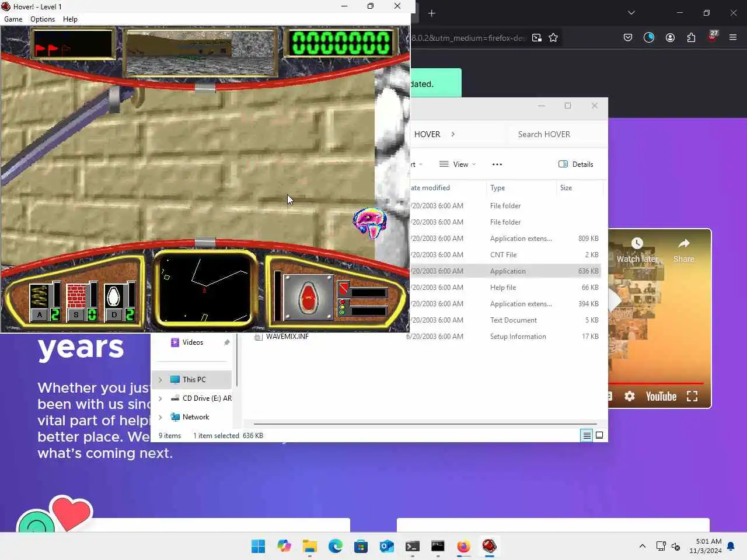The image size is (747, 560).
Task: Click HOVER in the Explorer breadcrumb
Action: tap(427, 134)
